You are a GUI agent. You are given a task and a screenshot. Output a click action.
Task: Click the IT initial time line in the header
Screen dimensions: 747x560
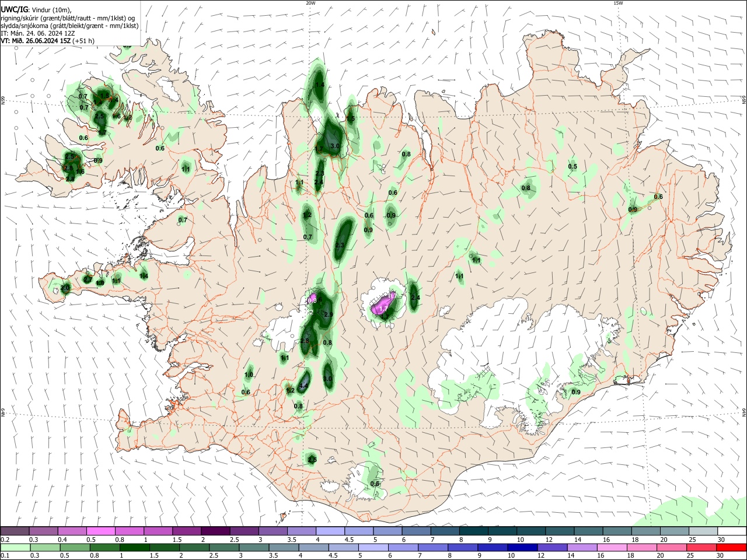pyautogui.click(x=38, y=33)
